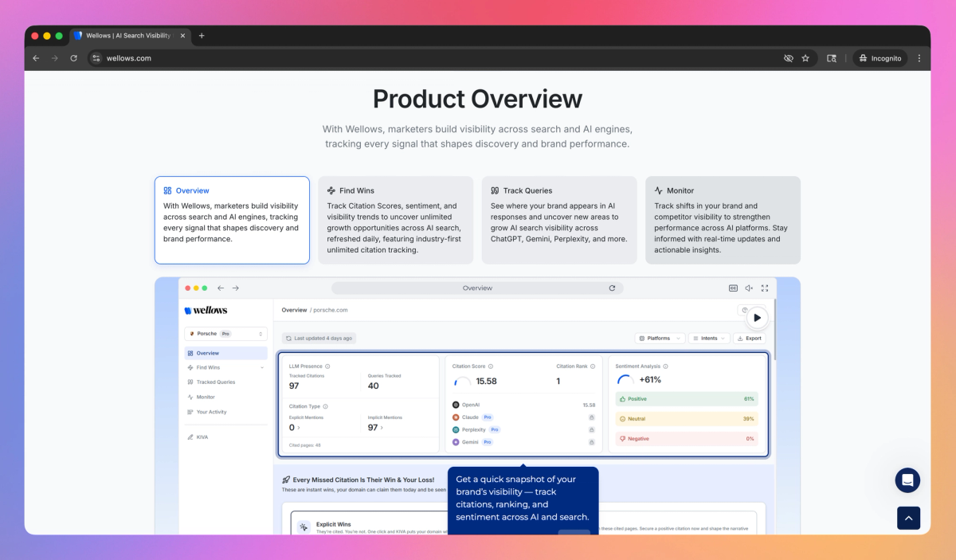Select Find Wins in the demo sidebar

tap(208, 367)
